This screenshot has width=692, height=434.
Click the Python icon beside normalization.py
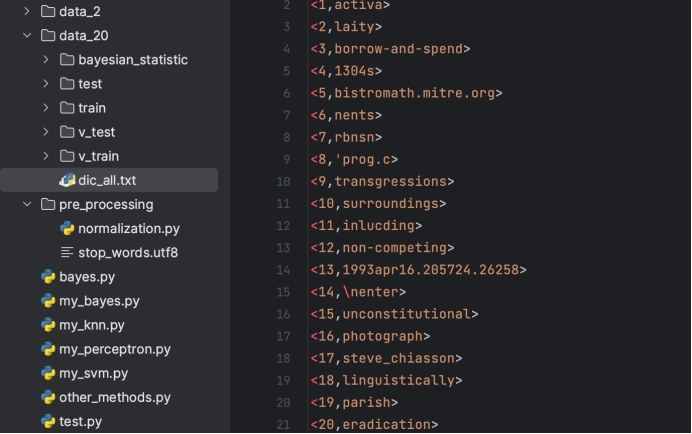coord(67,228)
